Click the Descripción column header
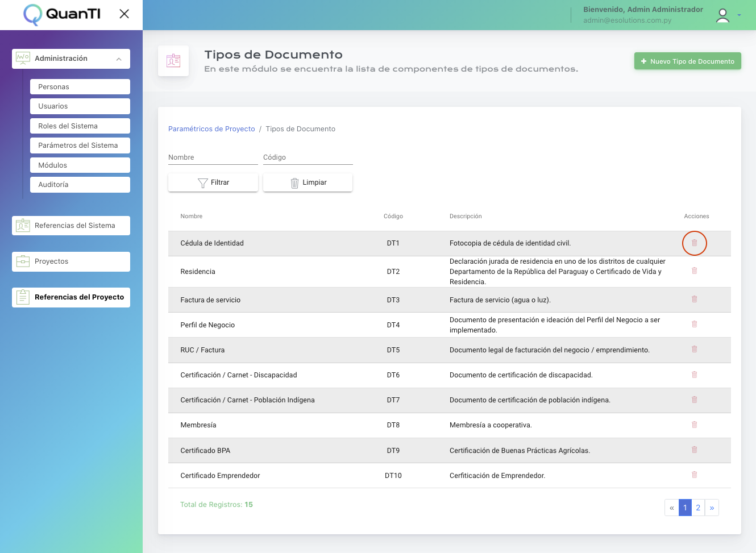Viewport: 756px width, 553px height. point(466,216)
